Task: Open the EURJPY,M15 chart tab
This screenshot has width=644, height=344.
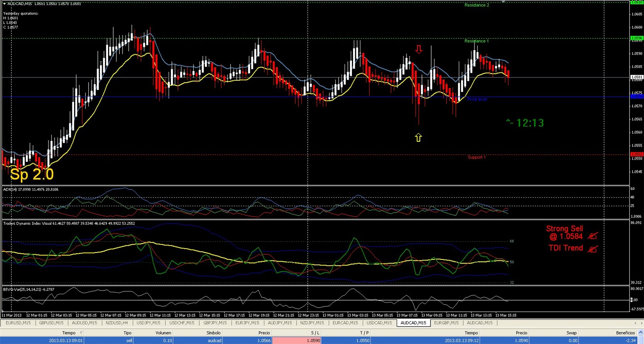Action: tap(247, 323)
